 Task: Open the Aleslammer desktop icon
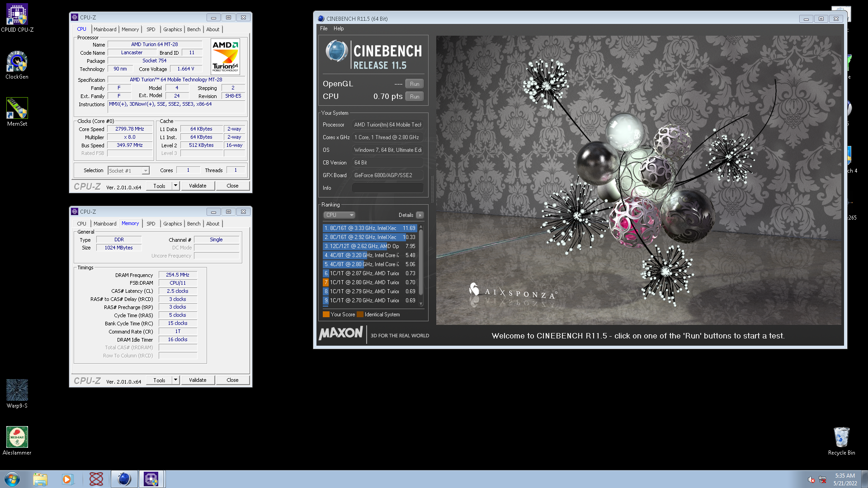(17, 441)
